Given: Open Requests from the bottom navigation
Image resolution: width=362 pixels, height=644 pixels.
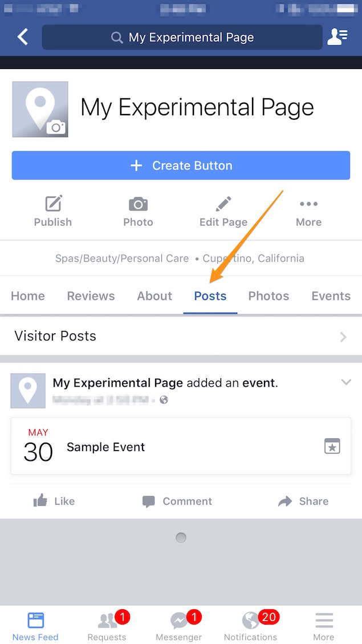Looking at the screenshot, I should tap(107, 620).
